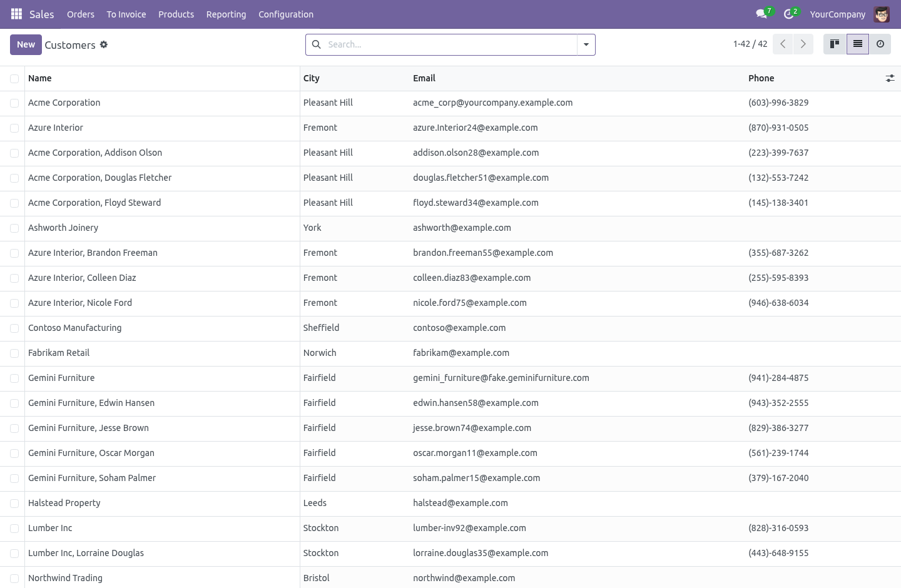Switch to Activity view
Screen dimensions: 901x588
(x=880, y=44)
